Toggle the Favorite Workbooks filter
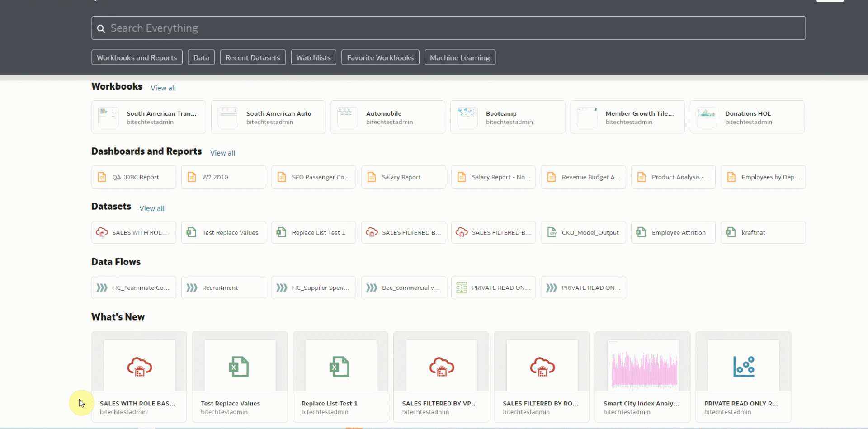The image size is (868, 429). point(380,57)
